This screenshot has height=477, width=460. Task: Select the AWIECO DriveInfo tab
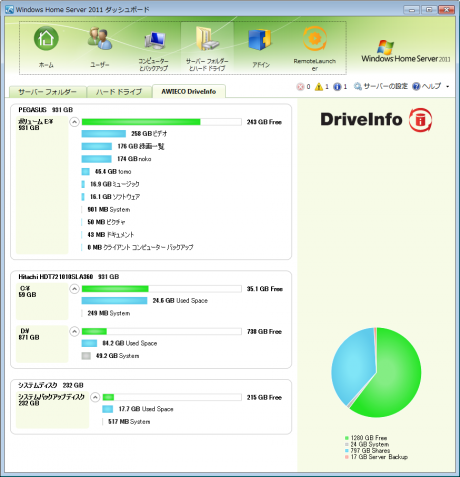(x=189, y=91)
